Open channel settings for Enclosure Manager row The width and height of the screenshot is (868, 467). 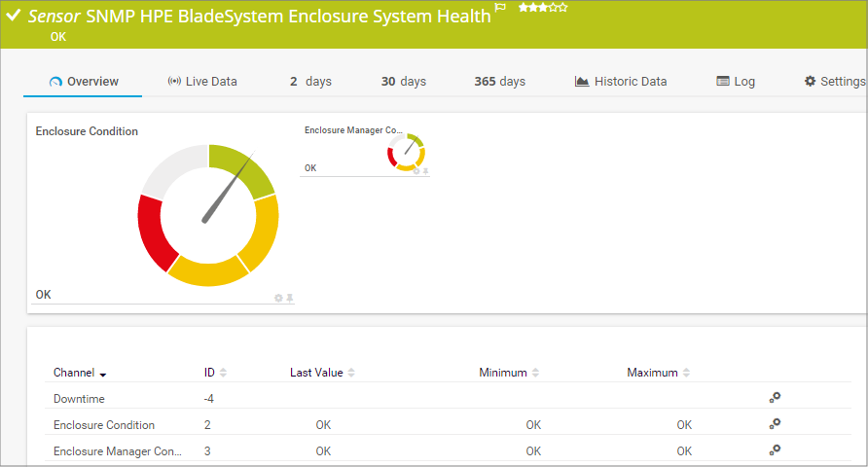775,450
